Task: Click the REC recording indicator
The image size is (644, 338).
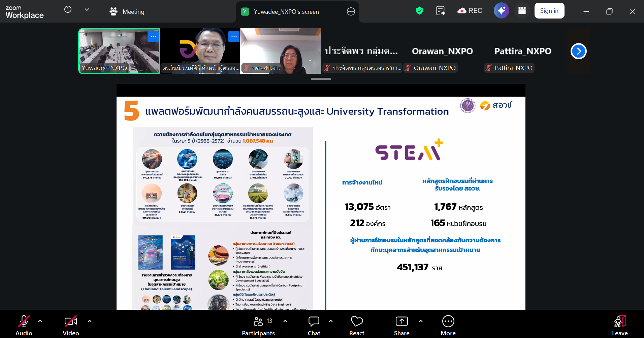Action: click(x=470, y=10)
